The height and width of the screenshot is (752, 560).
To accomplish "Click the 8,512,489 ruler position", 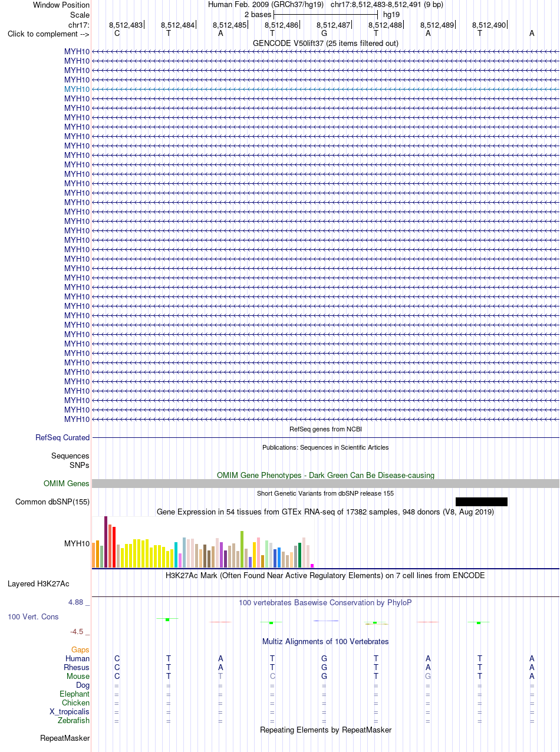I will tap(437, 25).
